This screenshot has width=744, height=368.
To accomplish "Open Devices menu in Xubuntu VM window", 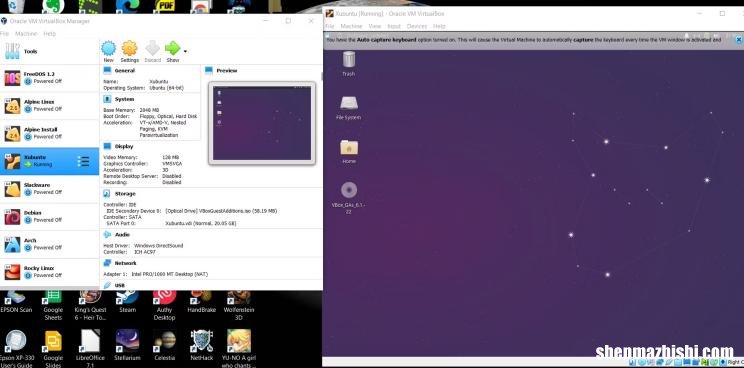I will 417,26.
